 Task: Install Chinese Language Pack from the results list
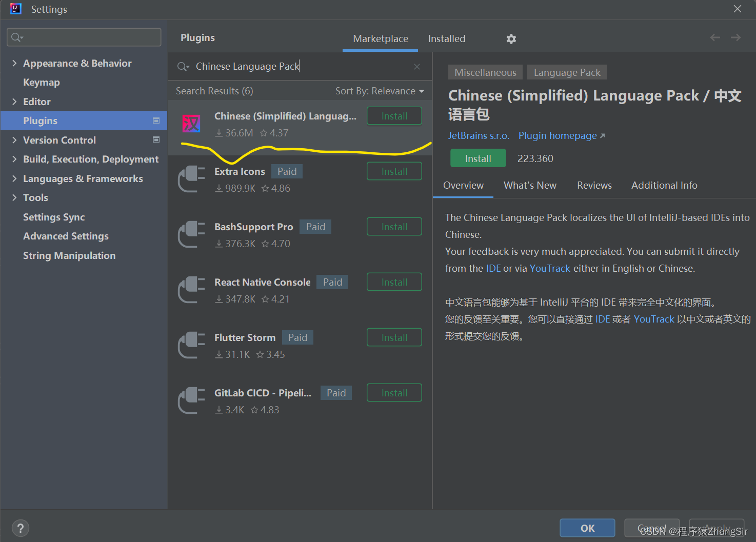[x=394, y=116]
